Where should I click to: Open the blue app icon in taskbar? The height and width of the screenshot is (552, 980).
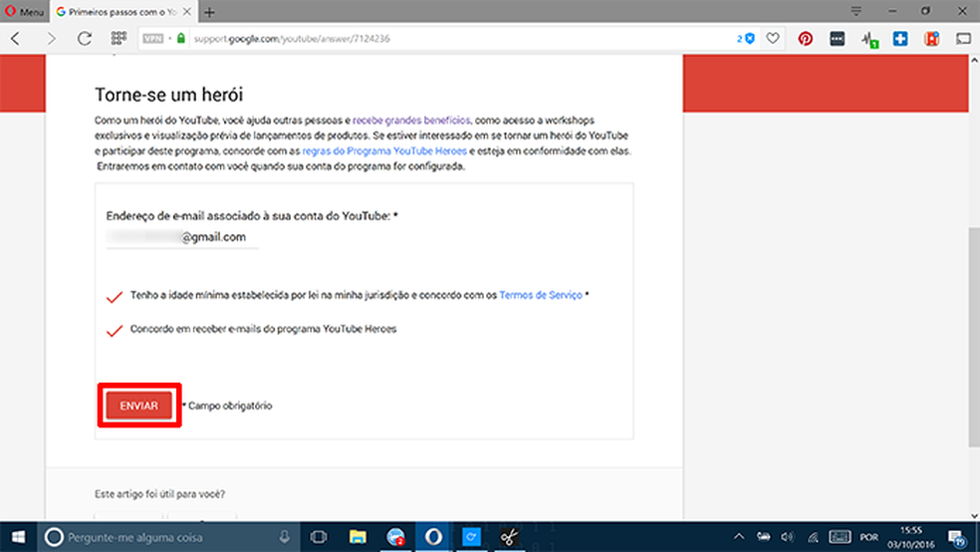pos(471,537)
